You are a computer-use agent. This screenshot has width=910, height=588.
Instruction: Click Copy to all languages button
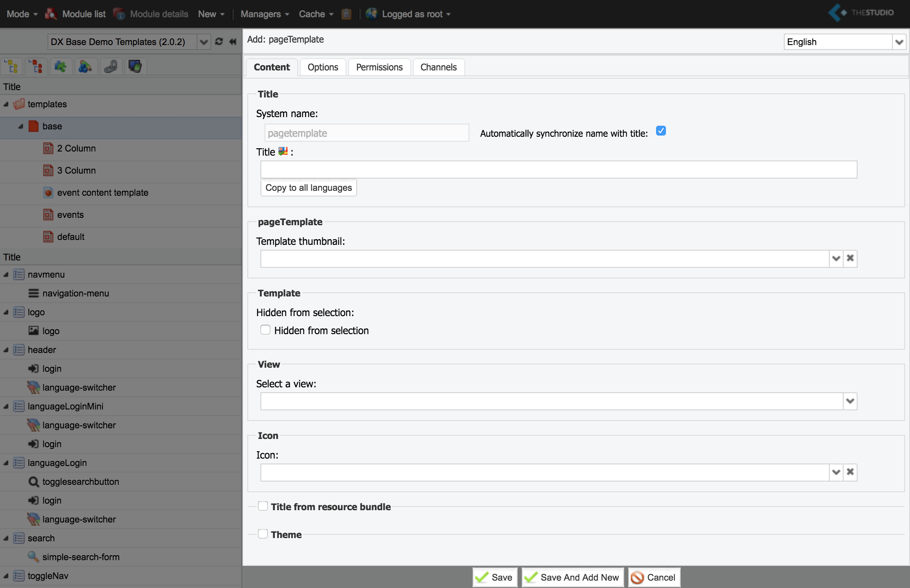[x=308, y=188]
